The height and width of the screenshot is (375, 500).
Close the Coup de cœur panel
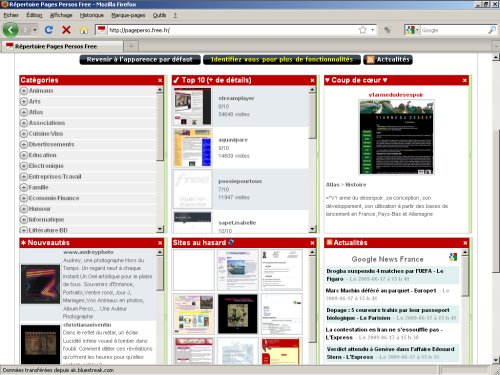point(465,80)
